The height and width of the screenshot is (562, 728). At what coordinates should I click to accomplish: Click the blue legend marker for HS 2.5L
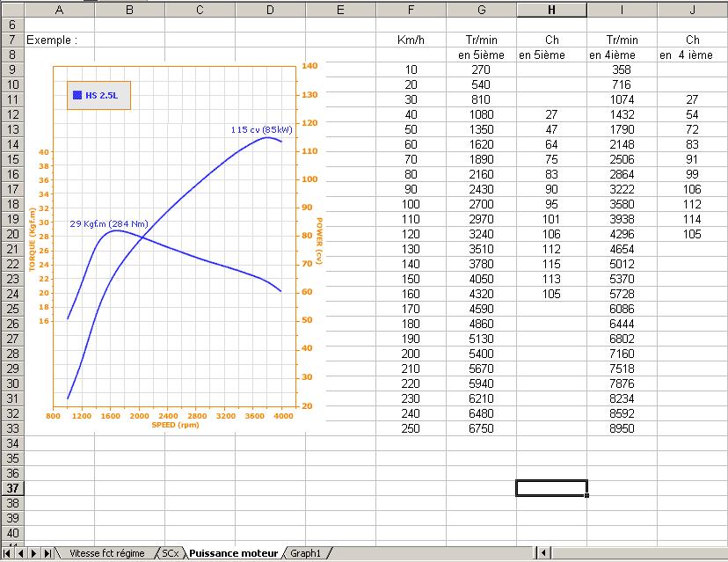(x=77, y=94)
